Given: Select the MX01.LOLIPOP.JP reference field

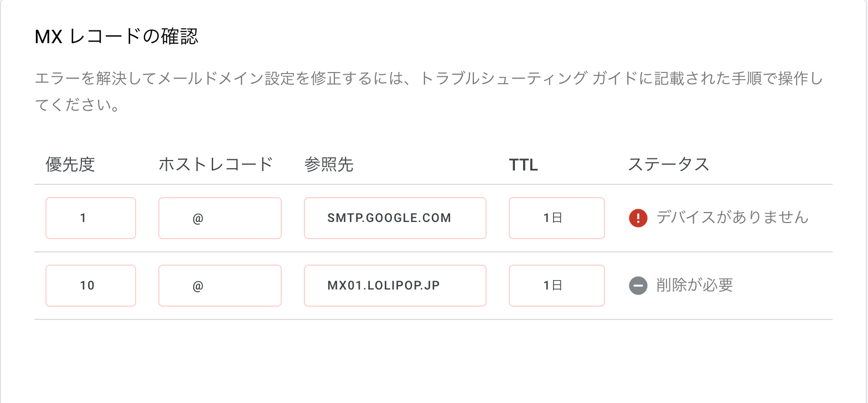Looking at the screenshot, I should pos(395,286).
